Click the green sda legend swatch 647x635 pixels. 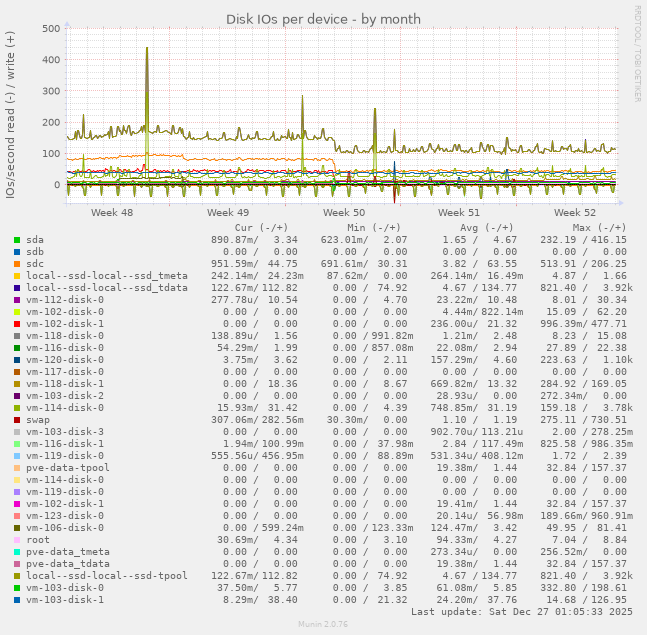click(x=17, y=240)
